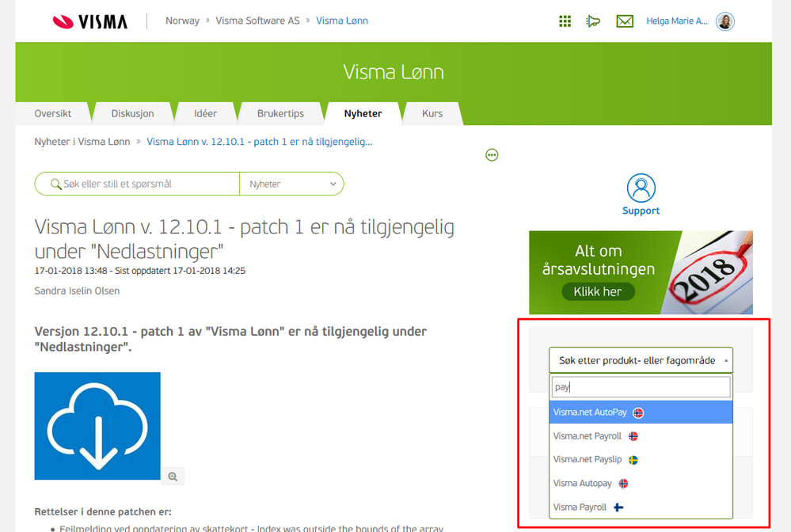This screenshot has width=791, height=532.
Task: Click the Rettelser i denne patchen er heading
Action: pos(103,512)
